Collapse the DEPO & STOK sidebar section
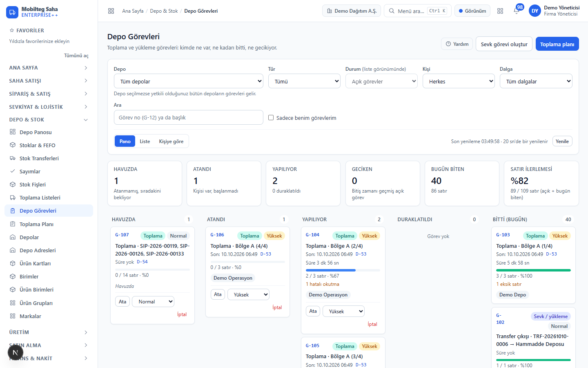Screen dimensions: 588x368 tap(49, 119)
